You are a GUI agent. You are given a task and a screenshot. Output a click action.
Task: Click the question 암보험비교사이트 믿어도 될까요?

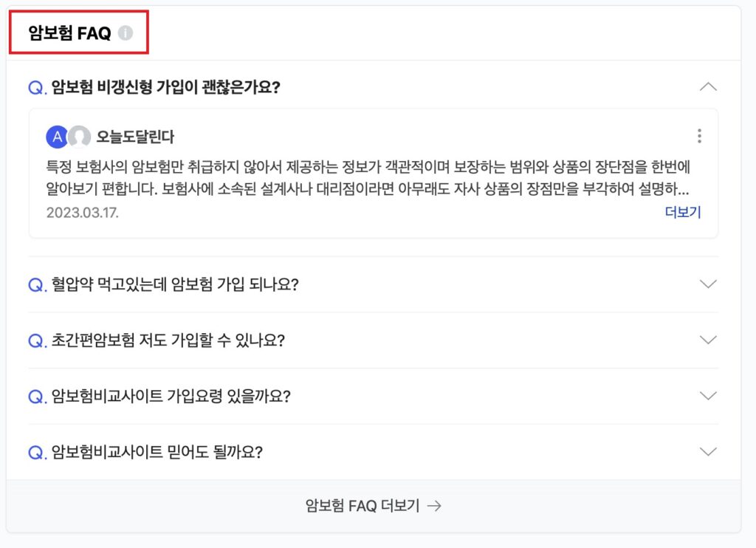click(x=157, y=452)
